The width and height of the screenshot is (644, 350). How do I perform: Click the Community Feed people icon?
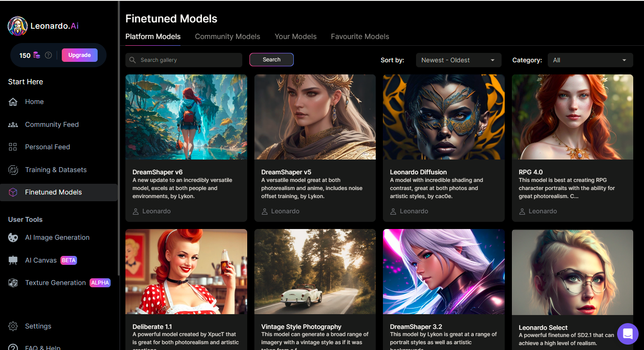point(13,125)
